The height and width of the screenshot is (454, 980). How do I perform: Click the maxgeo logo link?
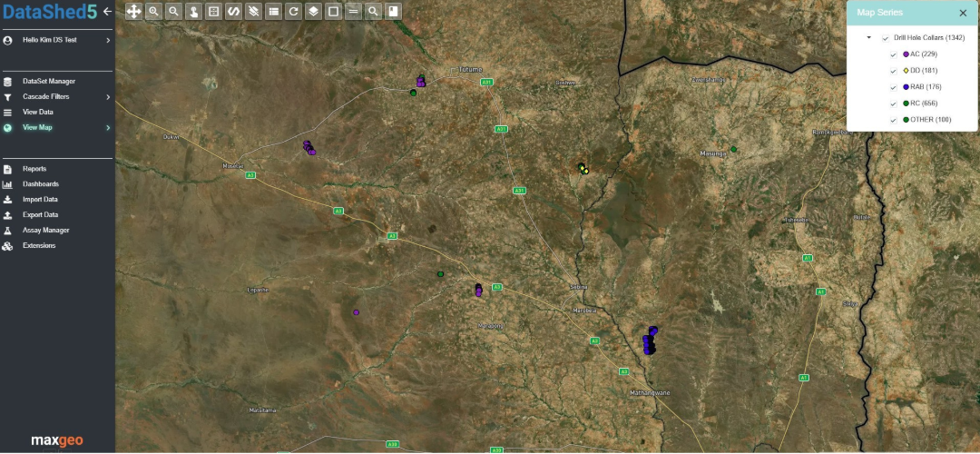pyautogui.click(x=57, y=441)
